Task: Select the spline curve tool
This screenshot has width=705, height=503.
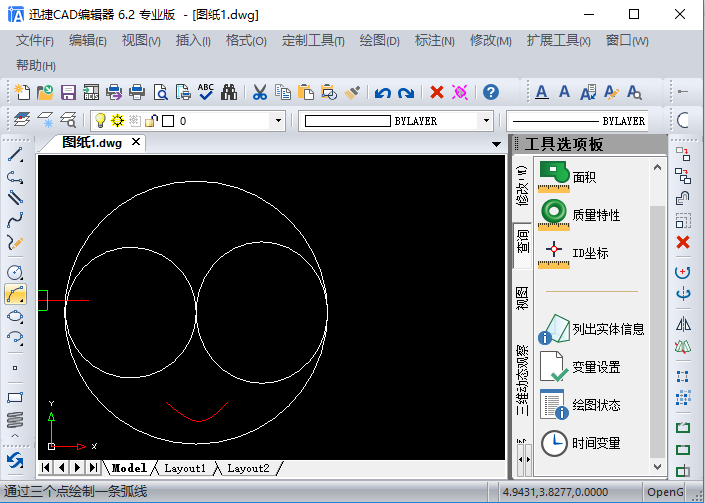Action: pyautogui.click(x=15, y=220)
